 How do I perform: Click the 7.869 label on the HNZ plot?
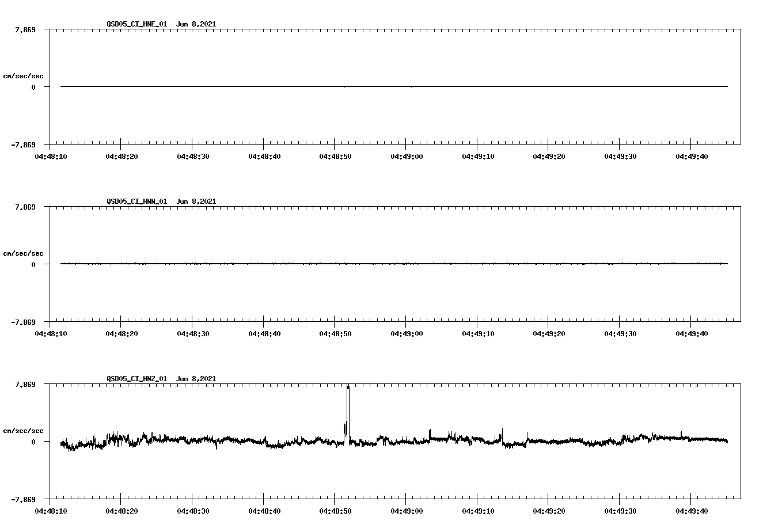(x=25, y=384)
